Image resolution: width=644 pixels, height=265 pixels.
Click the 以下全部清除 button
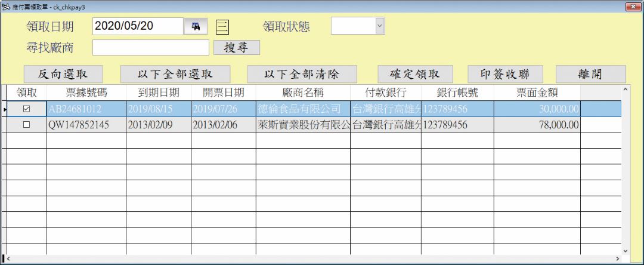coord(302,74)
